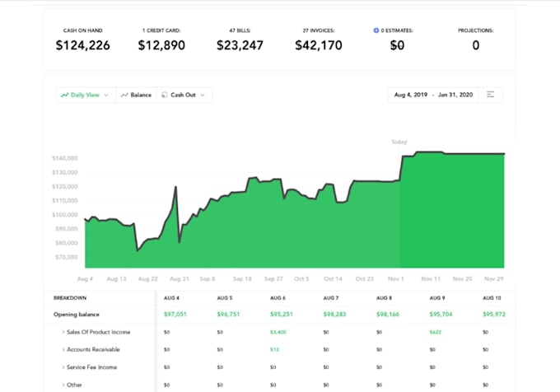
Task: Click the AUG 10 column header
Action: (492, 298)
